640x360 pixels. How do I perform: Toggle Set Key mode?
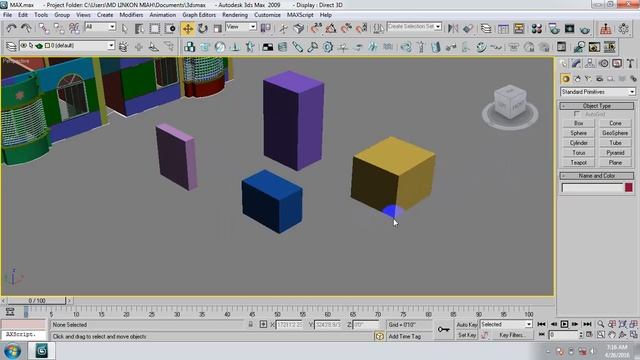point(467,335)
